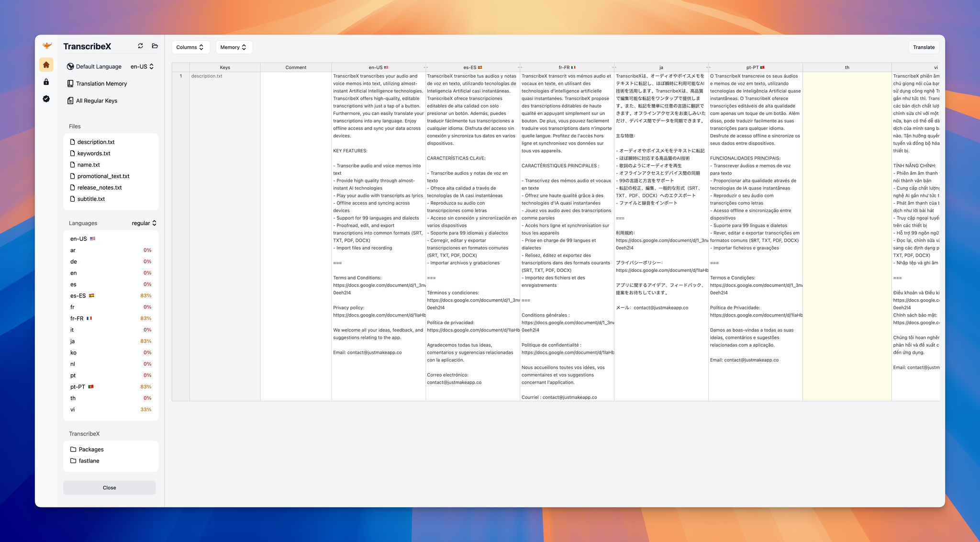The height and width of the screenshot is (542, 980).
Task: Click the Spanish flag in es-ES language row
Action: (x=91, y=295)
